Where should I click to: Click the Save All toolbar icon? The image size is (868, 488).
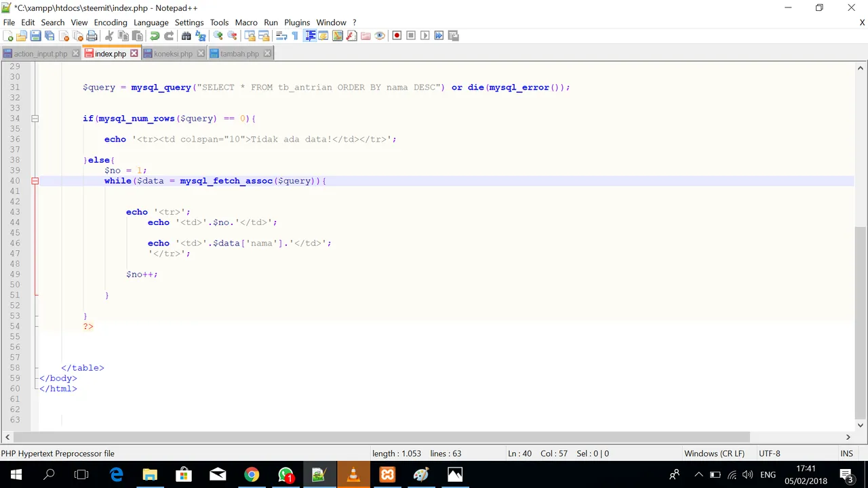click(x=50, y=35)
